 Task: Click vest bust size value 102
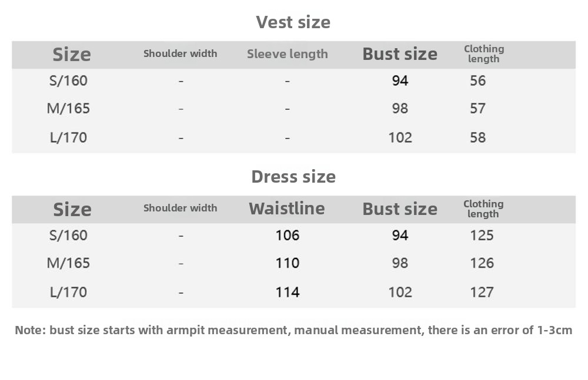(x=400, y=137)
